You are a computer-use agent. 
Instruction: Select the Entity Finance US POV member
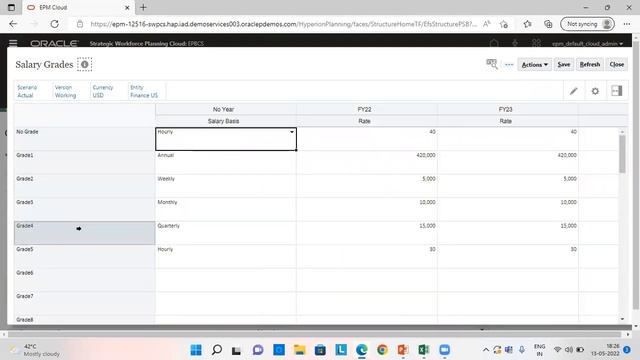tap(144, 91)
